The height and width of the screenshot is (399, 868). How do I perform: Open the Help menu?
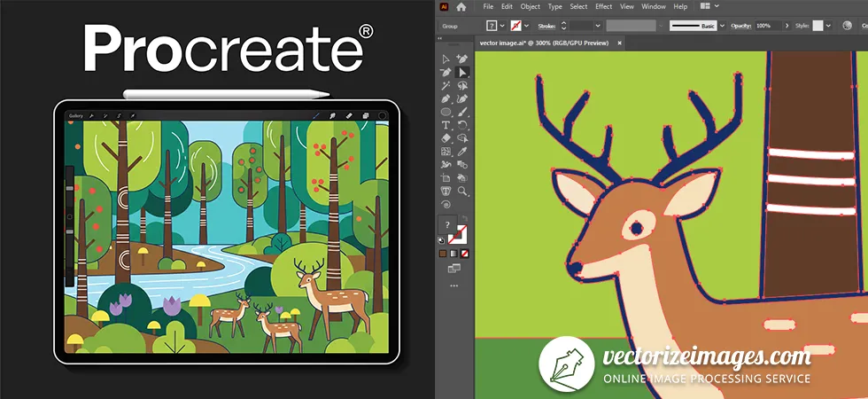pos(680,7)
